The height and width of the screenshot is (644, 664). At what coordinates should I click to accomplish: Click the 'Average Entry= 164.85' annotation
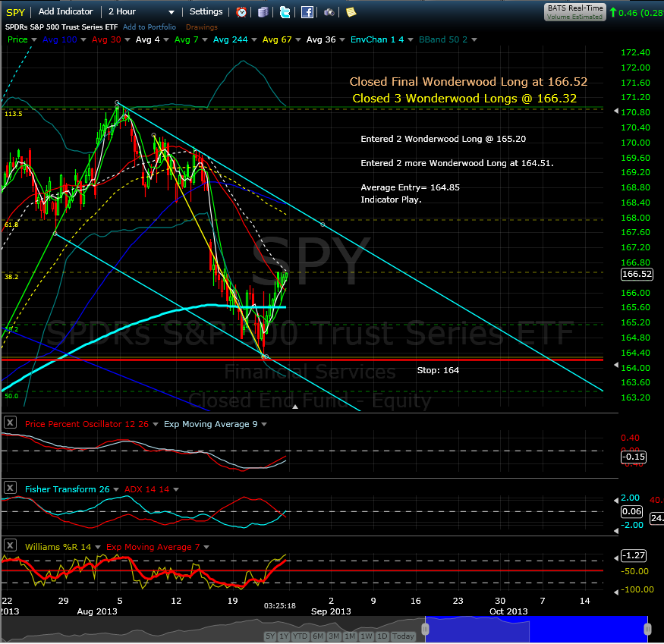click(410, 187)
